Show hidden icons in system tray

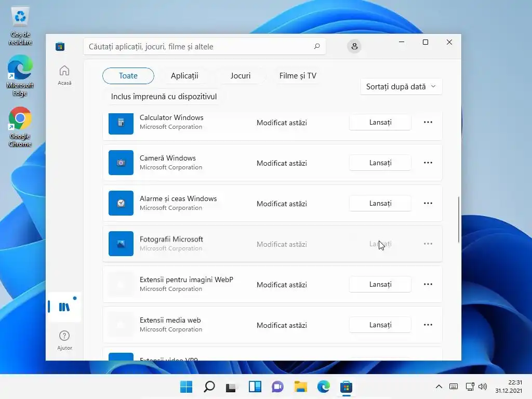[x=438, y=387]
